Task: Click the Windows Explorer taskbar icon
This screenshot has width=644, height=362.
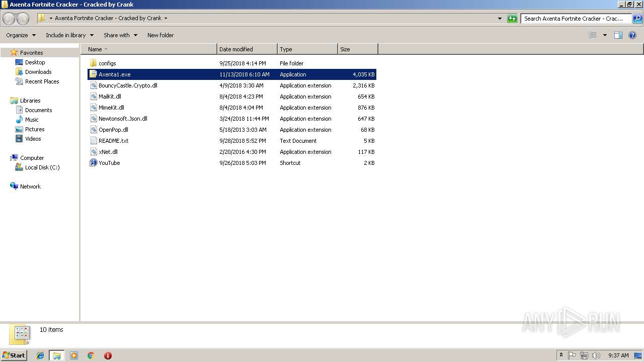Action: pos(57,355)
